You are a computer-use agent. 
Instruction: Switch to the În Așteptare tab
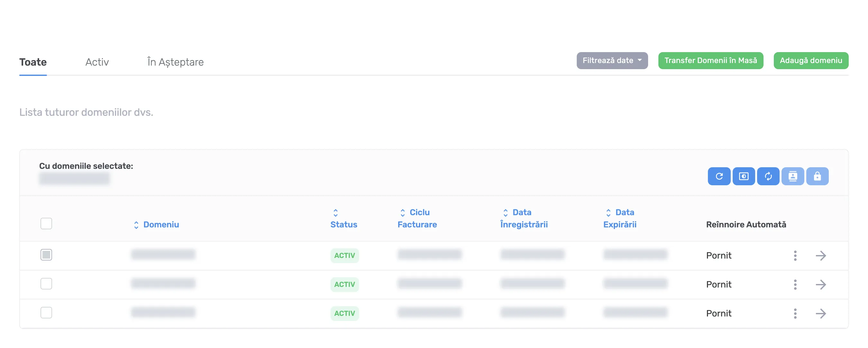tap(175, 62)
